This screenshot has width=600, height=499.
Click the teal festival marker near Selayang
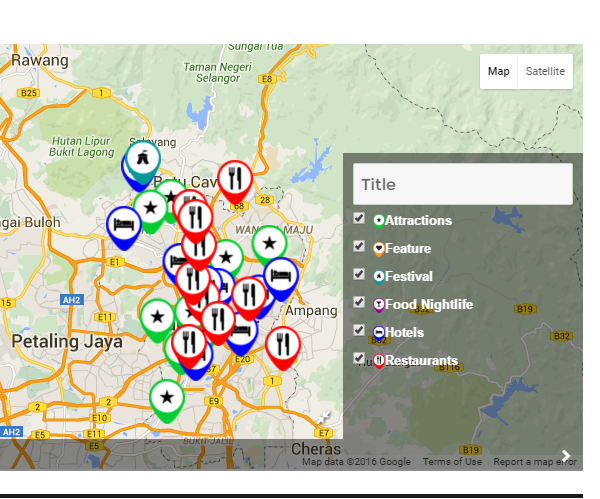point(143,159)
